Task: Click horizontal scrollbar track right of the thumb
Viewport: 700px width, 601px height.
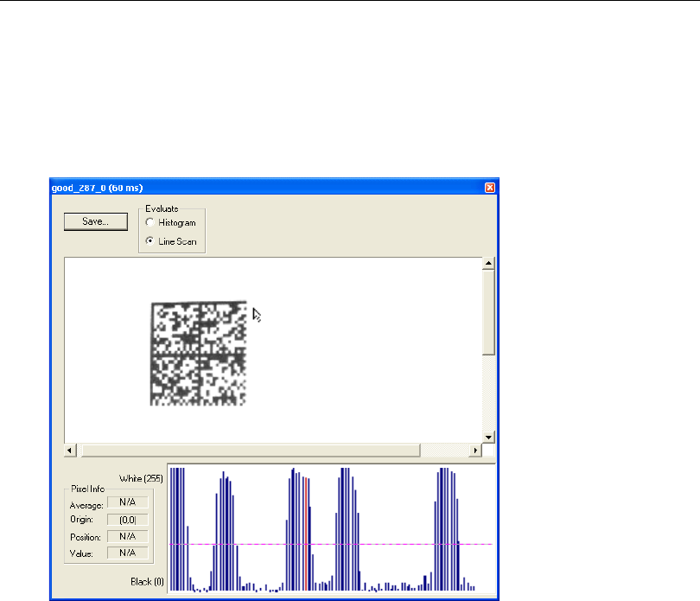Action: (x=443, y=451)
